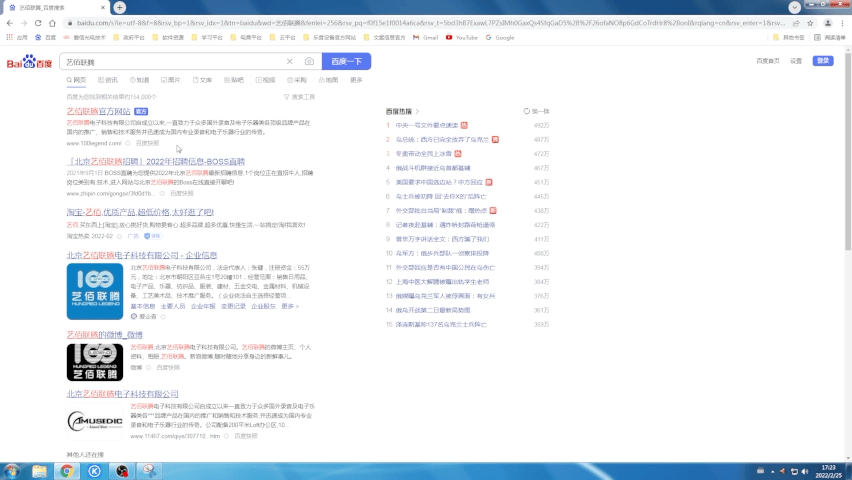Screen dimensions: 852x480
Task: Open 艺佰联腾官方网站 result
Action: [x=98, y=111]
